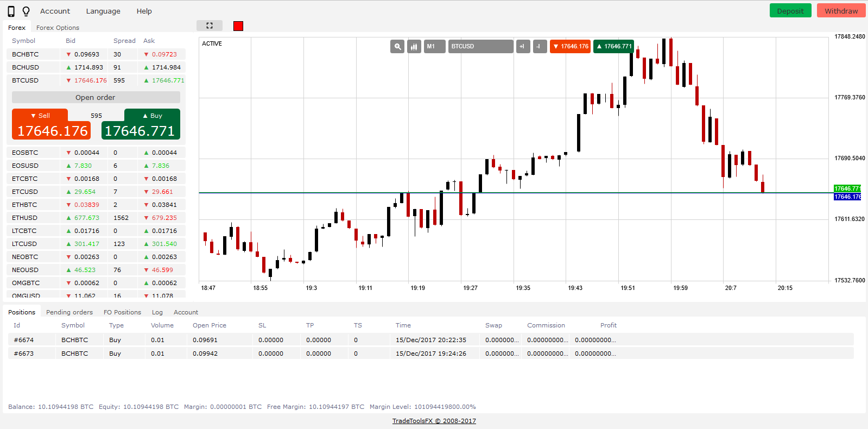868x429 pixels.
Task: Toggle fullscreen chart view
Action: pos(210,26)
